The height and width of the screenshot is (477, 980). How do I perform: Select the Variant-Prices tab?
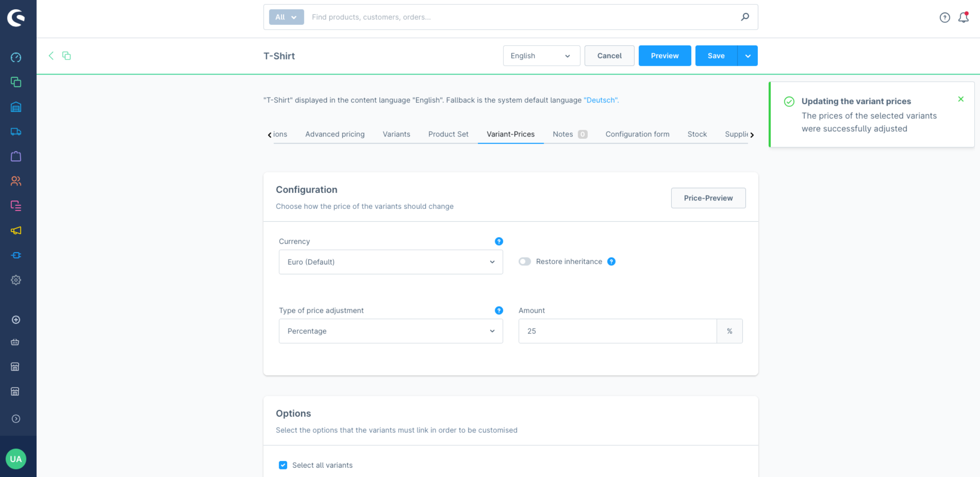point(511,134)
